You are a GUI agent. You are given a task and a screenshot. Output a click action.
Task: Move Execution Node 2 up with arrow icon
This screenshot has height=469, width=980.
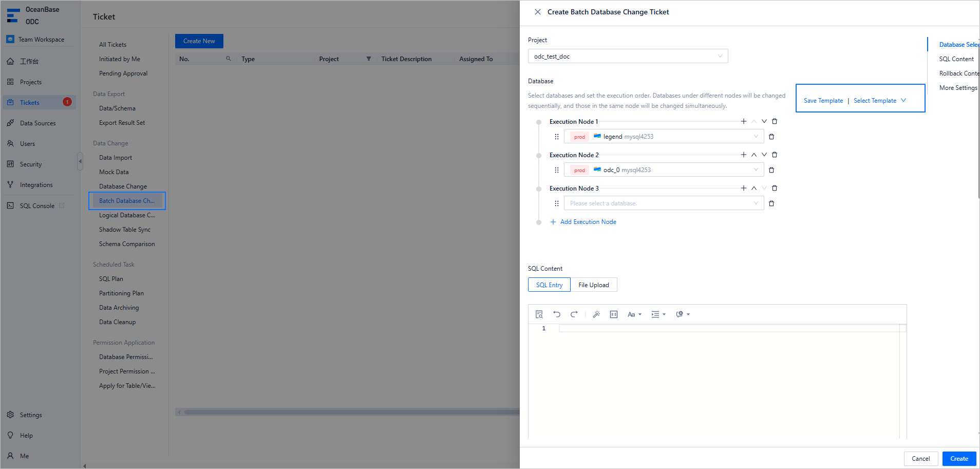pos(754,155)
